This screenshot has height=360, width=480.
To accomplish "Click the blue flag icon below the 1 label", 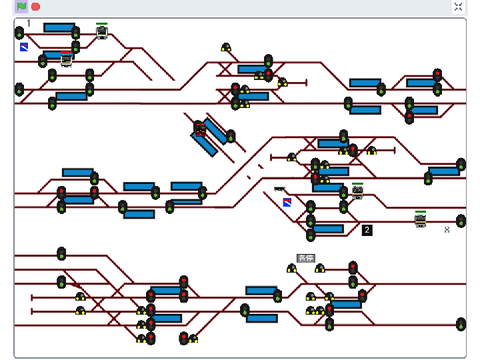I will [24, 47].
